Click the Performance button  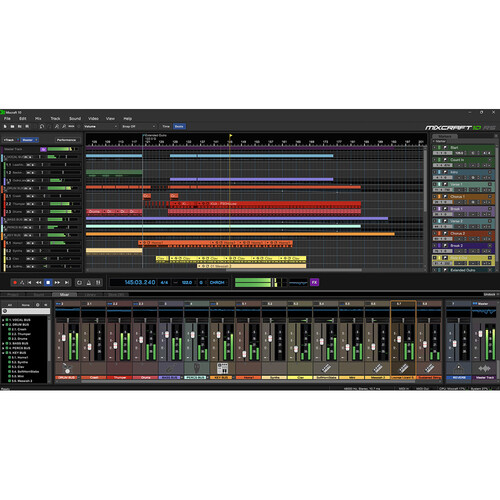66,140
